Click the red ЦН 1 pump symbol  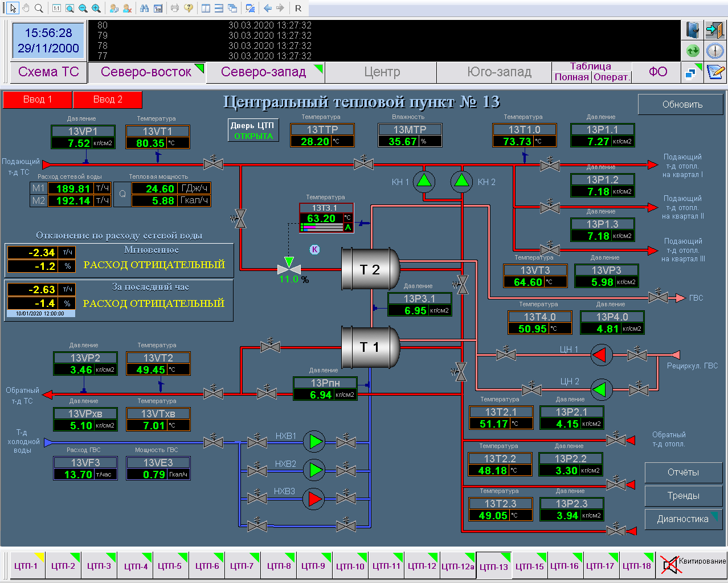tap(600, 355)
